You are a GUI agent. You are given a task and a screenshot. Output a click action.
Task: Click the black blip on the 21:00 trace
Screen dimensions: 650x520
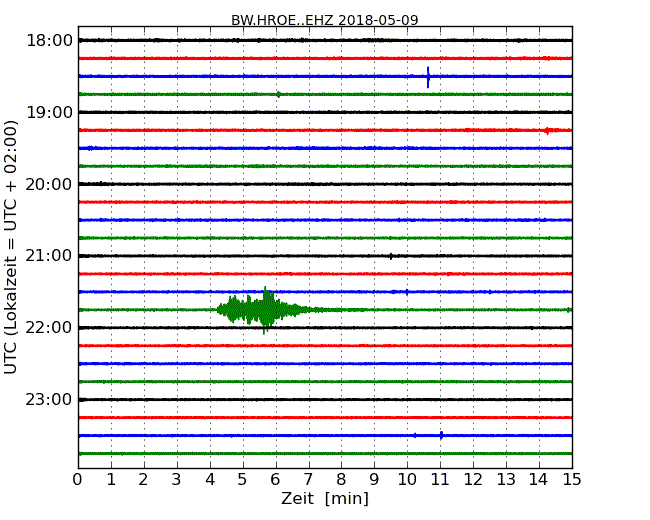[x=391, y=256]
